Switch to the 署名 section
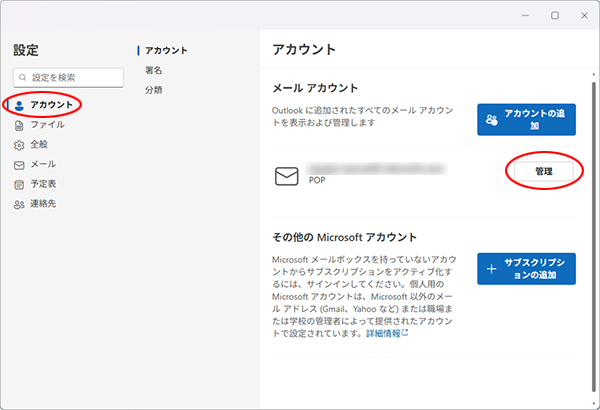600x410 pixels. click(154, 70)
